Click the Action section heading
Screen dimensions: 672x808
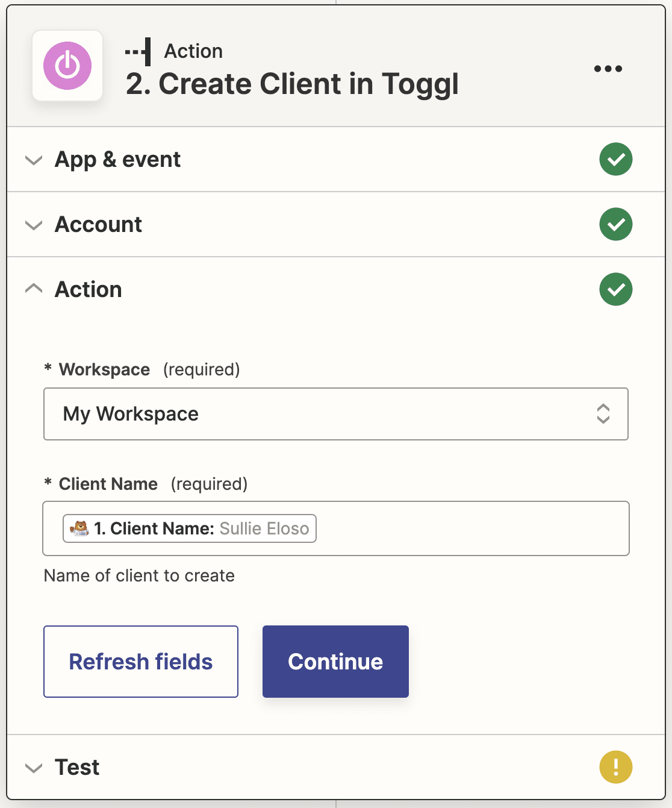pyautogui.click(x=89, y=289)
